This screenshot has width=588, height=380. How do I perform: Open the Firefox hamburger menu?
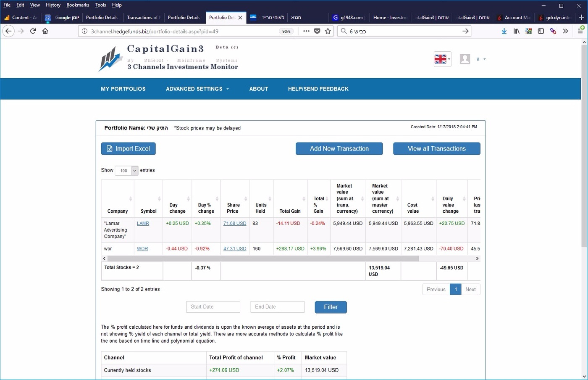[580, 31]
